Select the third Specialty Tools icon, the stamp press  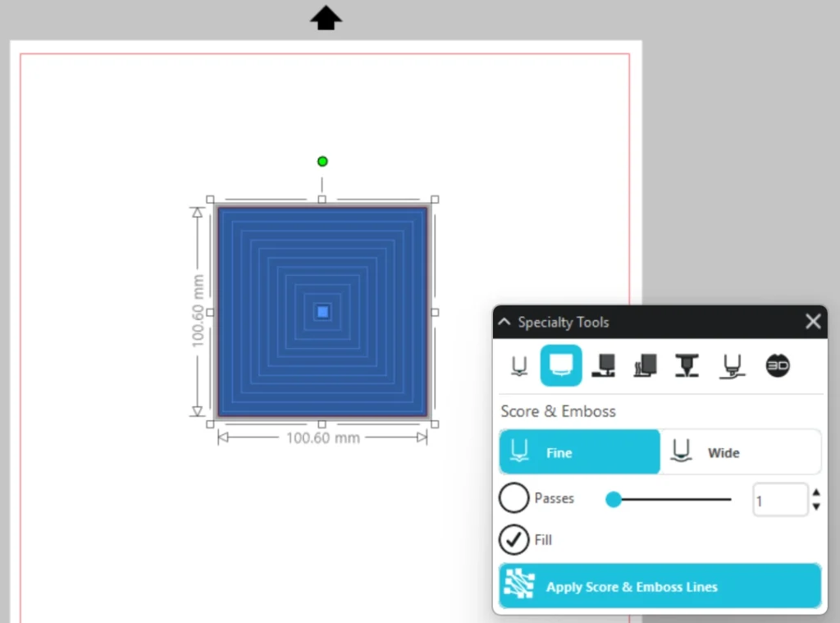604,366
